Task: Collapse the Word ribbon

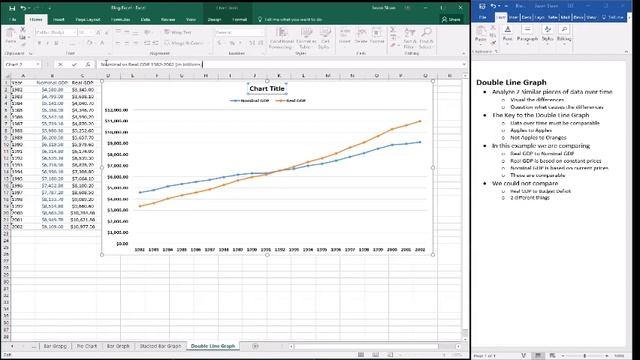Action: click(626, 52)
